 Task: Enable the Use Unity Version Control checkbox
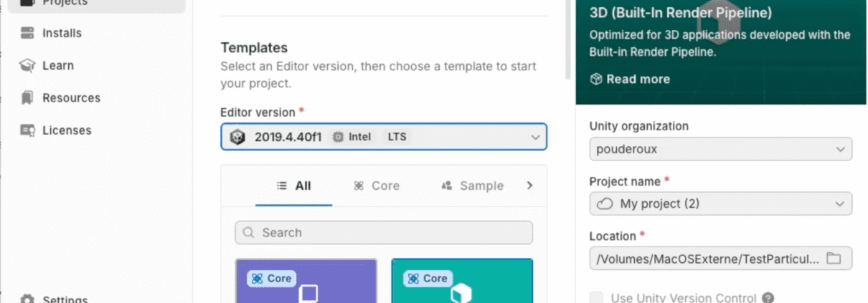pos(595,298)
